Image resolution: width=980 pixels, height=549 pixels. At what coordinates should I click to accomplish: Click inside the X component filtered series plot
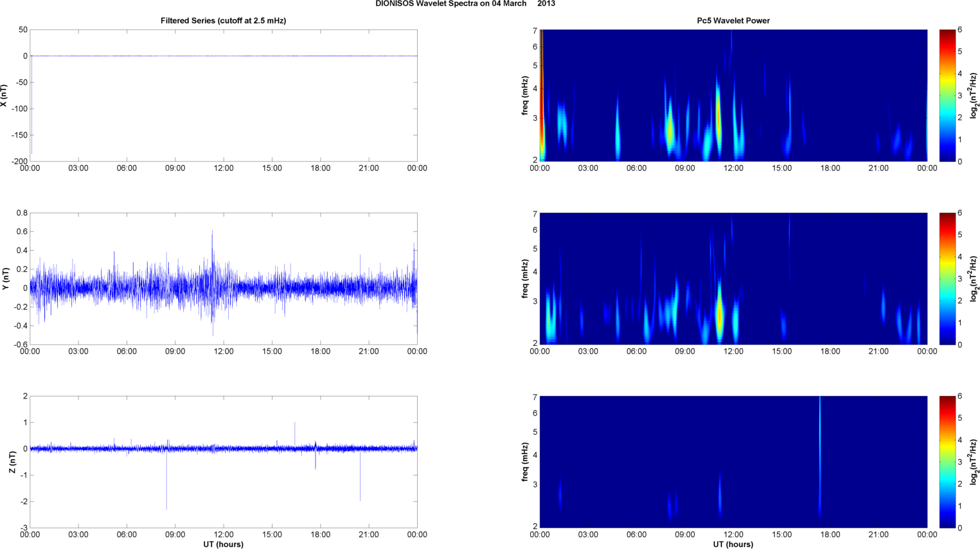pyautogui.click(x=224, y=95)
